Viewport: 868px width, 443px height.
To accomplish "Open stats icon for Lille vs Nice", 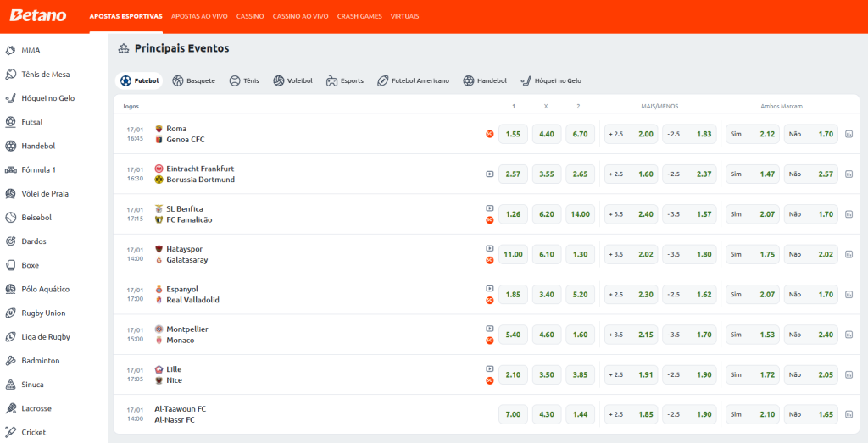I will 849,374.
